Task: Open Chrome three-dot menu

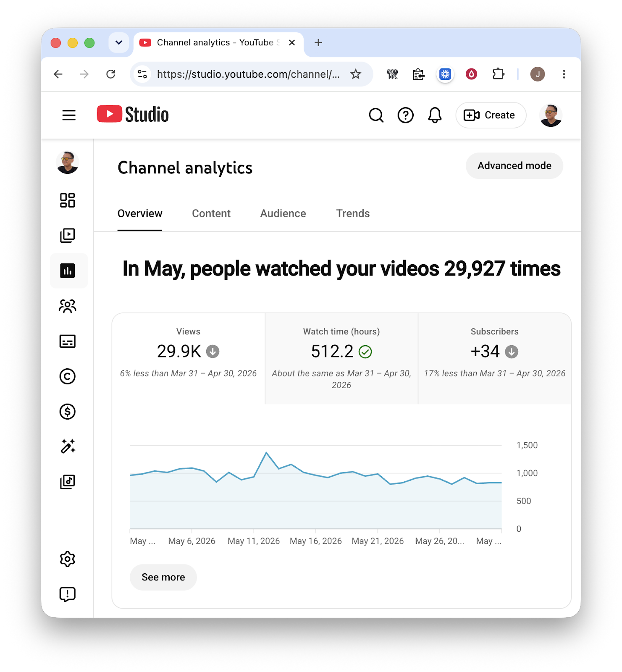Action: point(564,74)
